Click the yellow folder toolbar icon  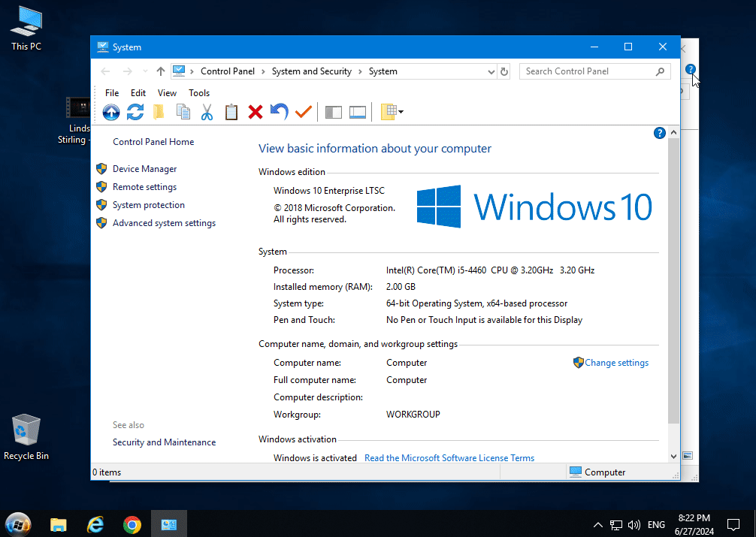tap(159, 112)
